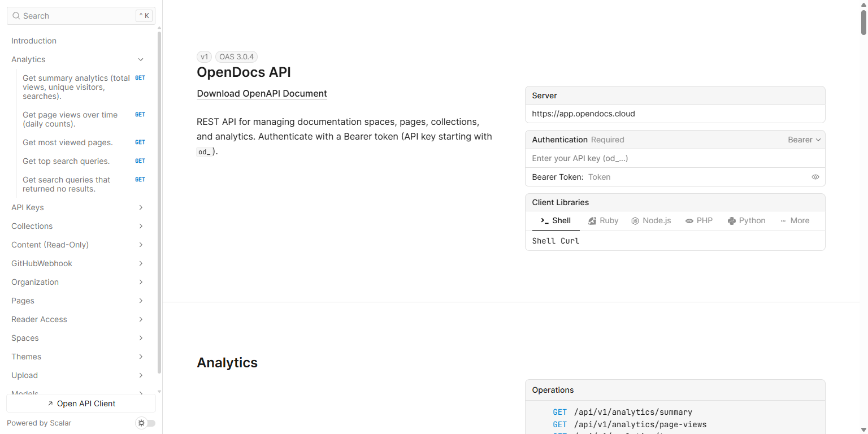The width and height of the screenshot is (868, 434).
Task: Click the Analytics section heading
Action: click(x=227, y=363)
